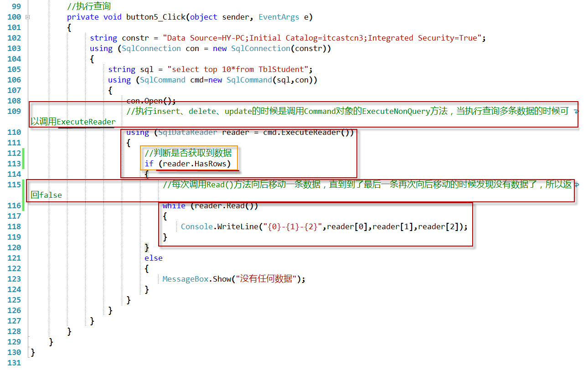Click the "private" keyword on line 100
The height and width of the screenshot is (370, 588).
point(83,17)
